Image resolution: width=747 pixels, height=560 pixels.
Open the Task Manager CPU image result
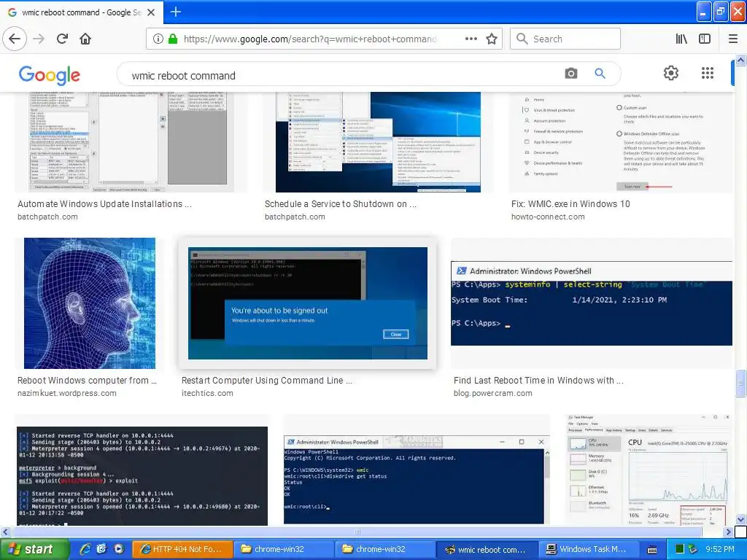tap(649, 472)
